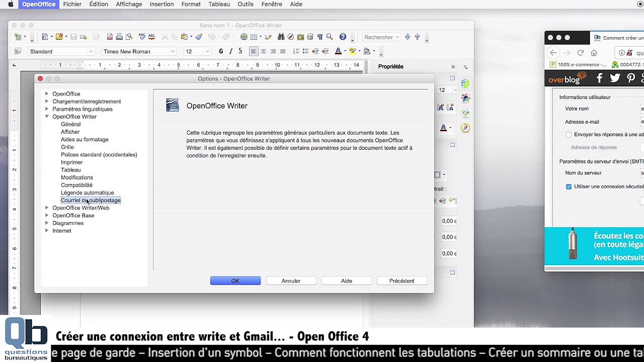Confirm options with the OK button
The height and width of the screenshot is (362, 644).
coord(235,281)
